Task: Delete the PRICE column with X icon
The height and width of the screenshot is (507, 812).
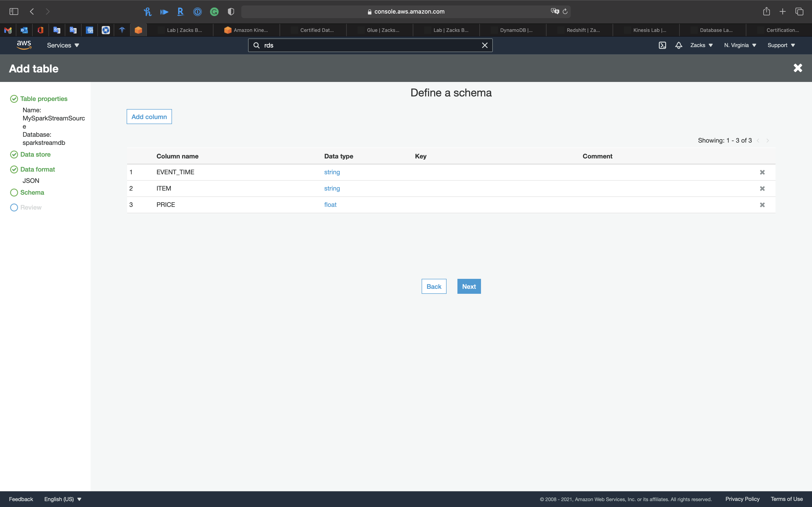Action: 762,205
